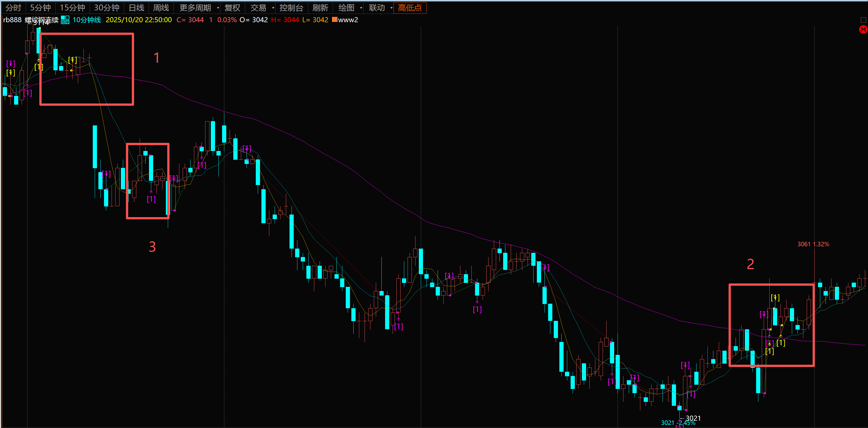The height and width of the screenshot is (428, 868).
Task: Click the 10分钟线 period label
Action: tap(87, 20)
